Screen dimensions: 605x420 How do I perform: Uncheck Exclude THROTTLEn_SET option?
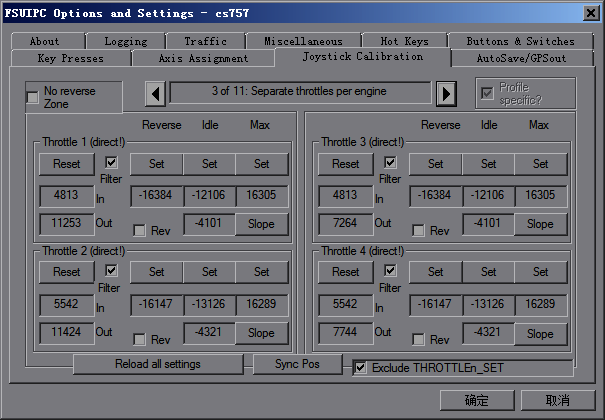tap(360, 368)
